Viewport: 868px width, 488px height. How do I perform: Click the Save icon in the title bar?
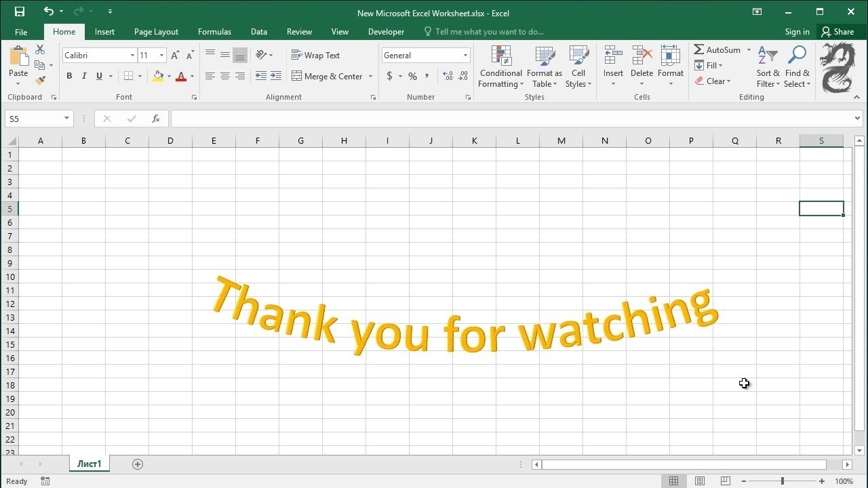(19, 12)
